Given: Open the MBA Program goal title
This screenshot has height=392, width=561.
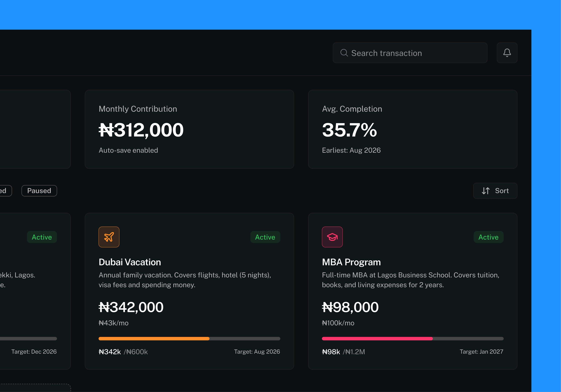Looking at the screenshot, I should coord(351,262).
